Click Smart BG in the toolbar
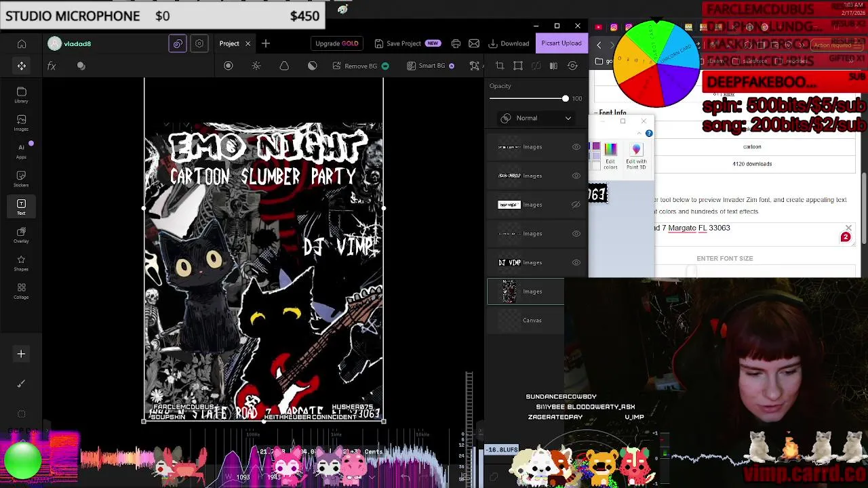Screen dimensions: 868x488 coord(431,66)
